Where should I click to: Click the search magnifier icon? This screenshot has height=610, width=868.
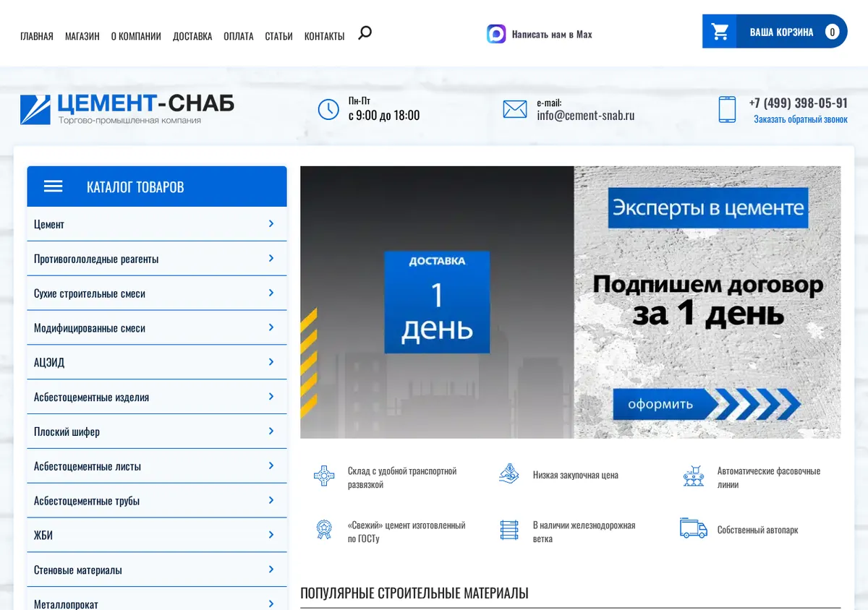365,33
